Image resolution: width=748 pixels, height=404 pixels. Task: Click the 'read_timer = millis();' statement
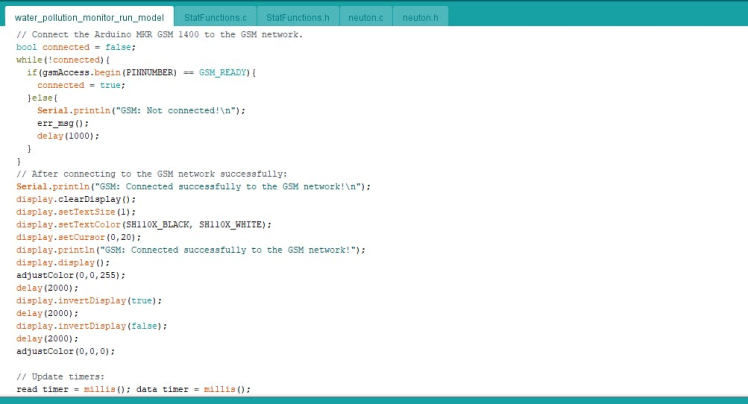pyautogui.click(x=73, y=389)
